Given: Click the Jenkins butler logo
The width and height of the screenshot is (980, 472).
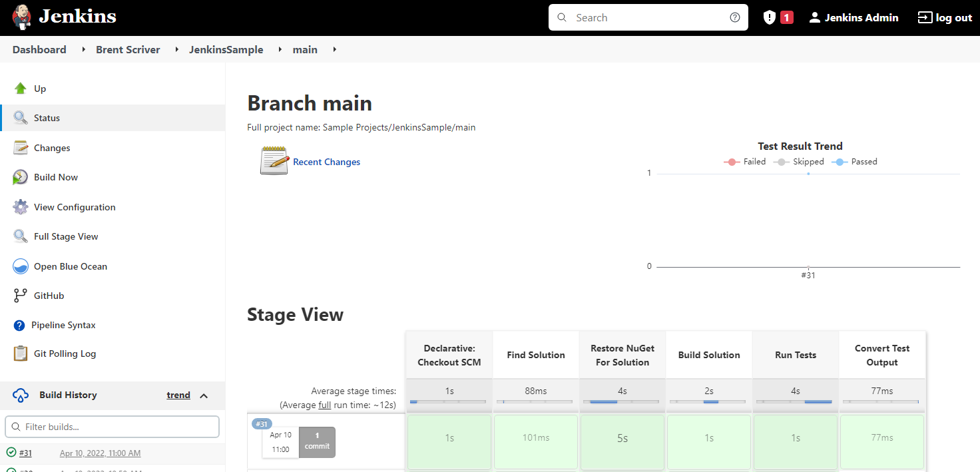Looking at the screenshot, I should tap(21, 18).
